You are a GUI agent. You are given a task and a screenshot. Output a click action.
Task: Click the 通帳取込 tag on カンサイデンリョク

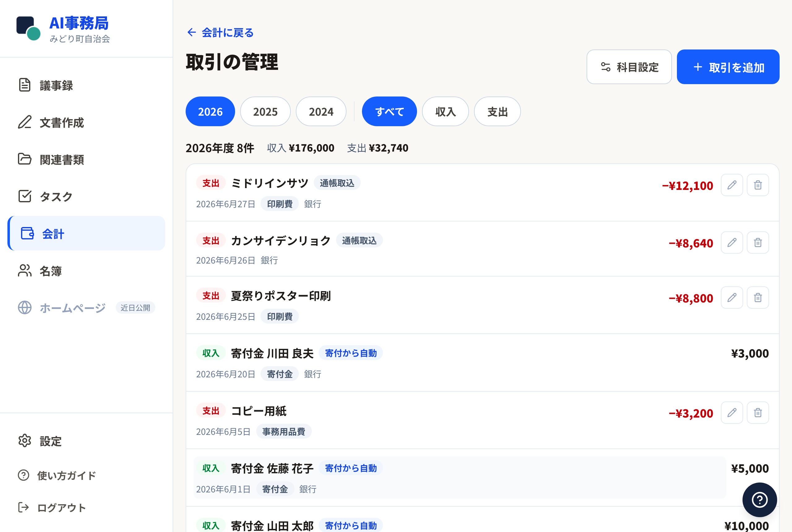(x=359, y=240)
